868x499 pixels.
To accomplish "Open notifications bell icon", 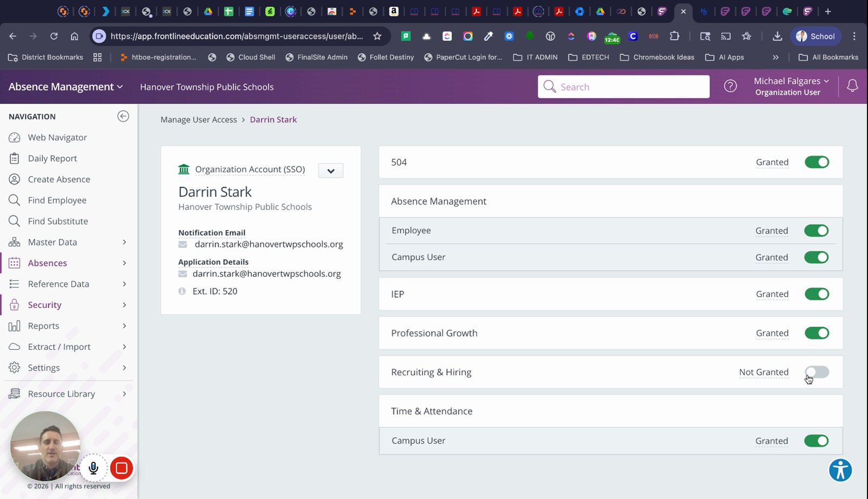I will click(852, 86).
